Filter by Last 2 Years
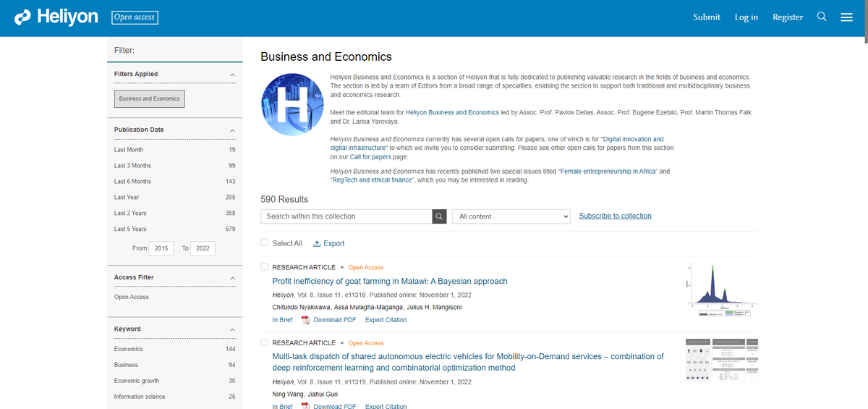 click(130, 214)
